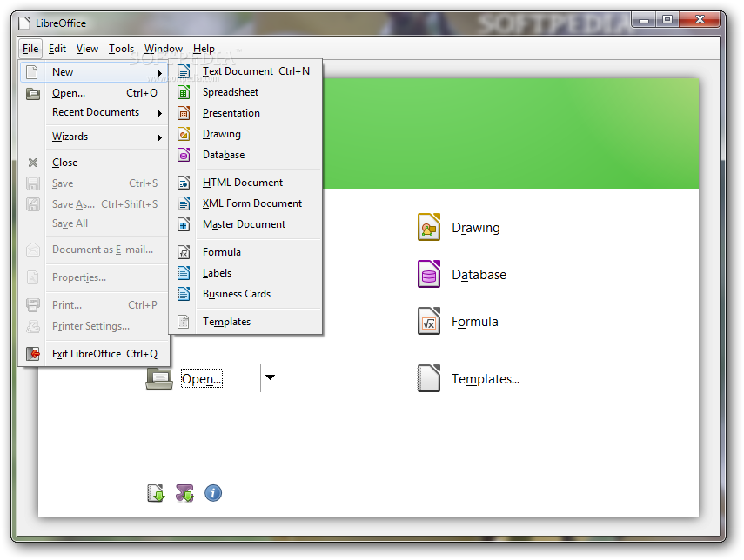Expand the Recent Documents submenu
Image resolution: width=744 pixels, height=560 pixels.
tap(96, 112)
